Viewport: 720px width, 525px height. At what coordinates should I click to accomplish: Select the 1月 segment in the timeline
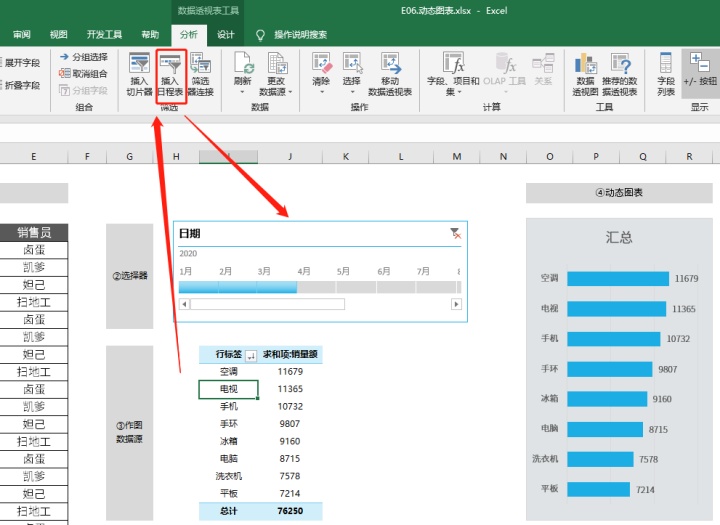[x=198, y=287]
